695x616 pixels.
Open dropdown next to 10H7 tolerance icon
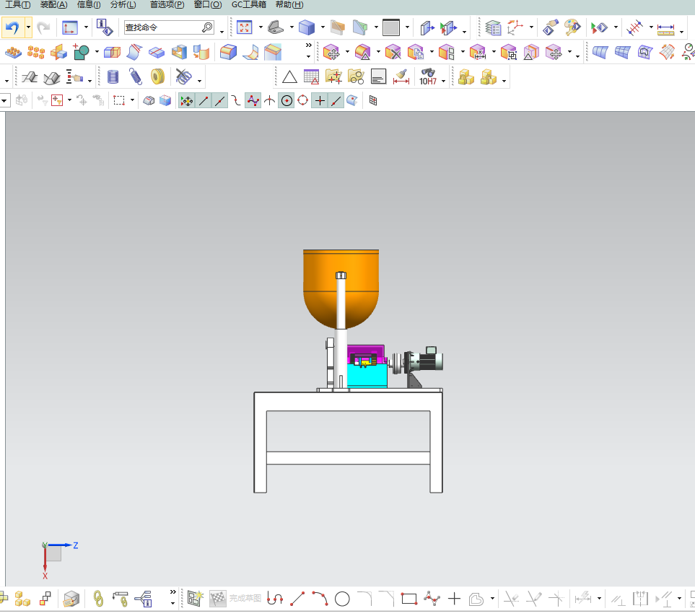[x=443, y=81]
